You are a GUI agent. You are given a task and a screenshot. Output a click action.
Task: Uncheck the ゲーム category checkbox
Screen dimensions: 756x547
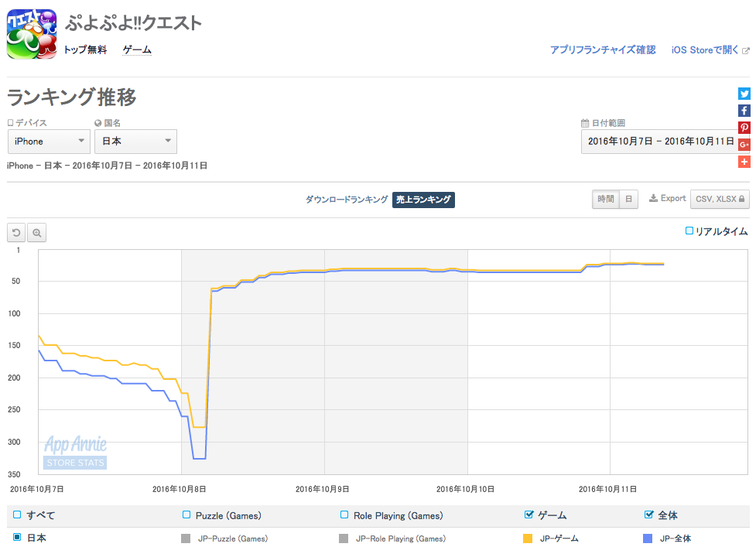(529, 515)
